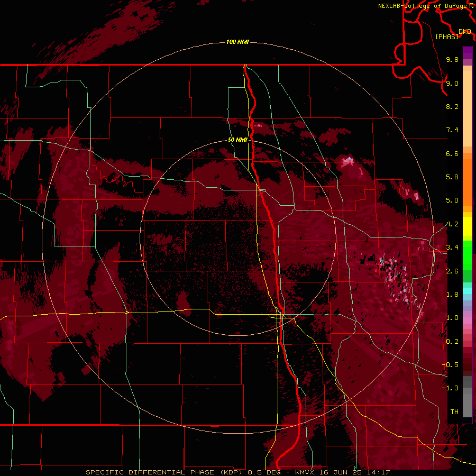Click the 3.4 value on color scale
This screenshot has width=476, height=476.
[x=452, y=248]
